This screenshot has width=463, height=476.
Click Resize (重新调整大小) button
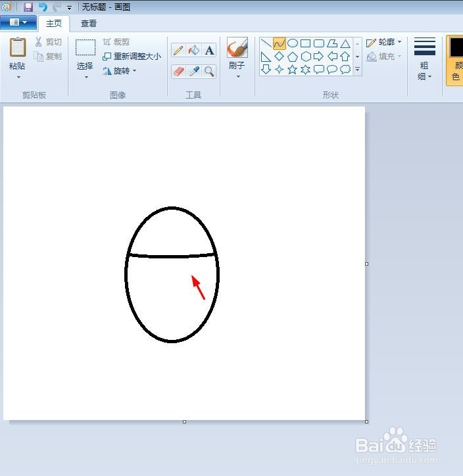pos(132,57)
